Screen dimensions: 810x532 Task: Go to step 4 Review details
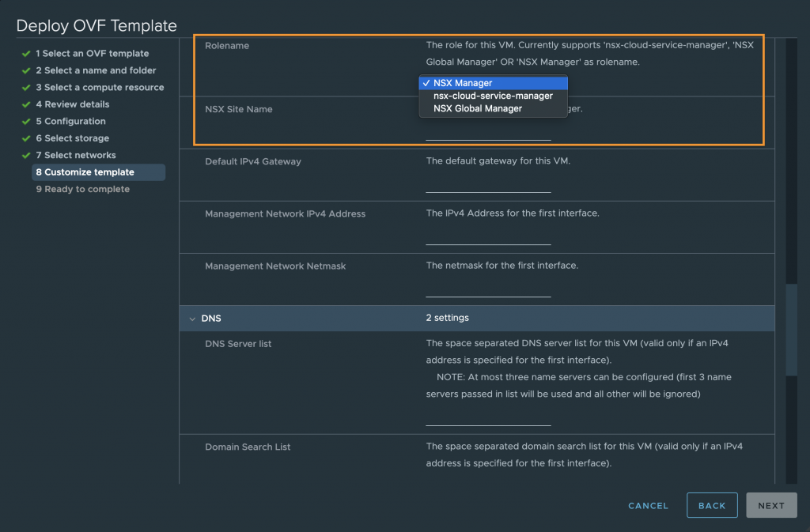click(x=72, y=104)
